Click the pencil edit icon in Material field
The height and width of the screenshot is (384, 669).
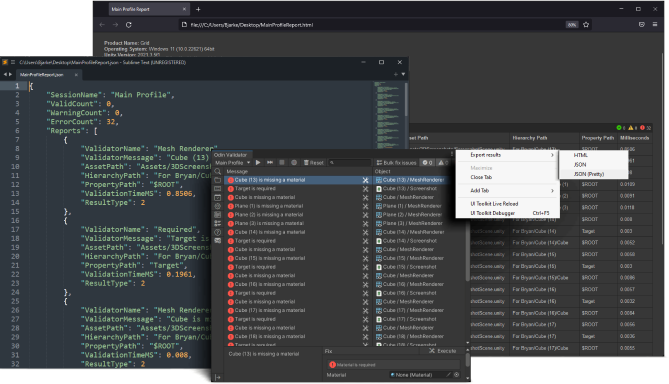click(x=448, y=375)
